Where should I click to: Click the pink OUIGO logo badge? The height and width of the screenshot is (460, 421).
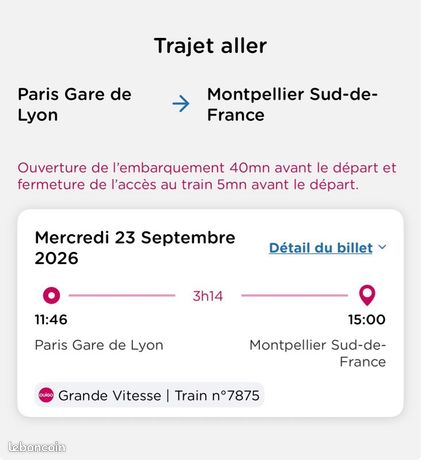pos(46,395)
